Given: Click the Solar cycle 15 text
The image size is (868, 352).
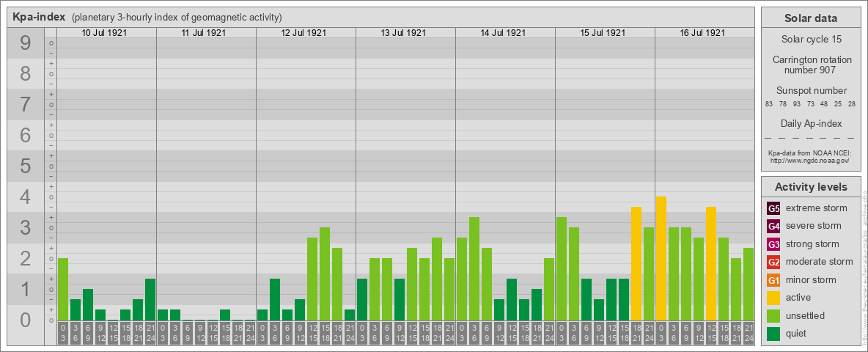Looking at the screenshot, I should (x=811, y=40).
